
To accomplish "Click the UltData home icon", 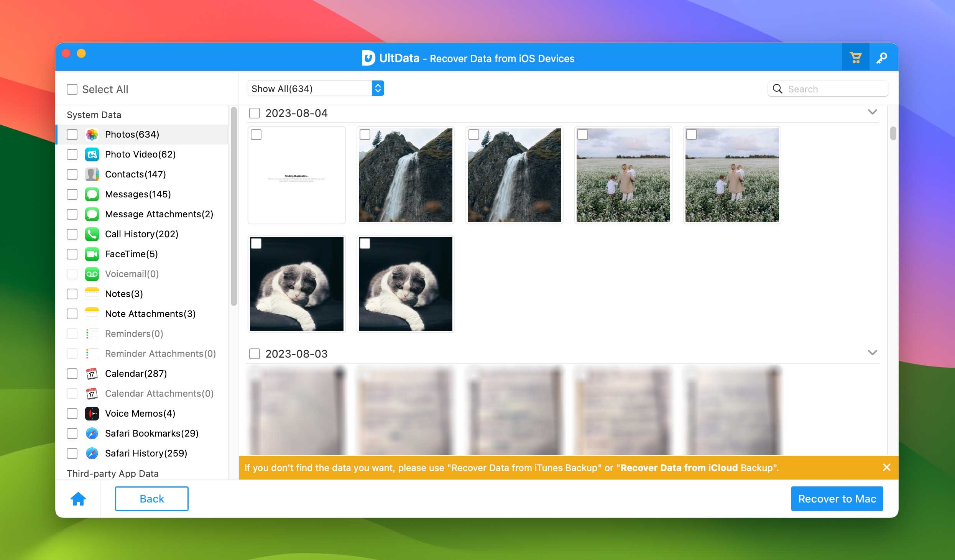I will [x=79, y=499].
